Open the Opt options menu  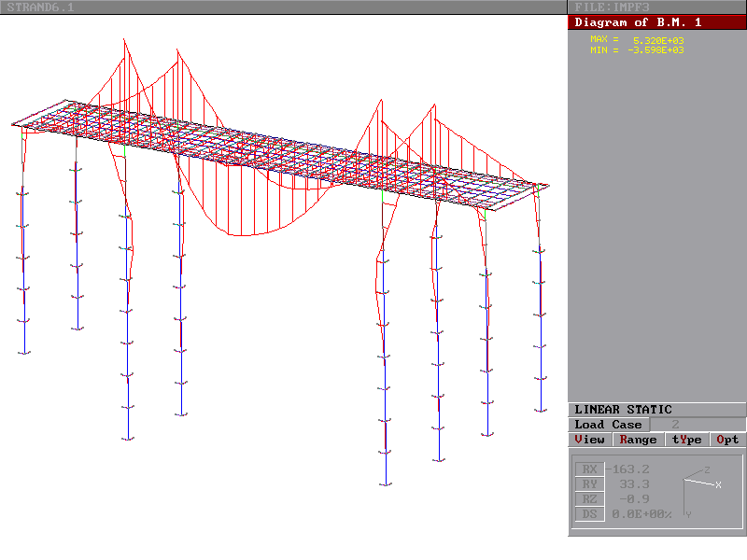point(727,440)
